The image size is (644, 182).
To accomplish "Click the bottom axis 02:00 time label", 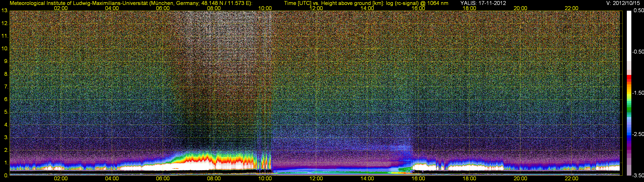I will point(61,179).
